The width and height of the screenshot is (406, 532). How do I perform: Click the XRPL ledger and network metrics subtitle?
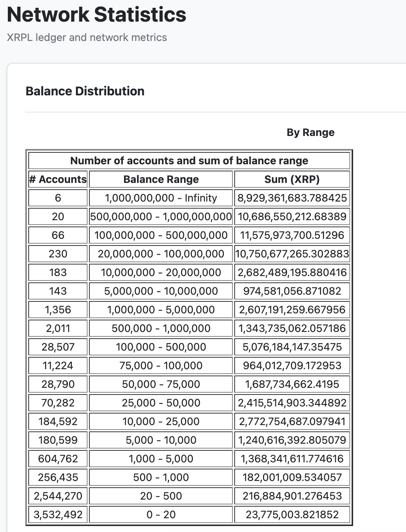(87, 37)
